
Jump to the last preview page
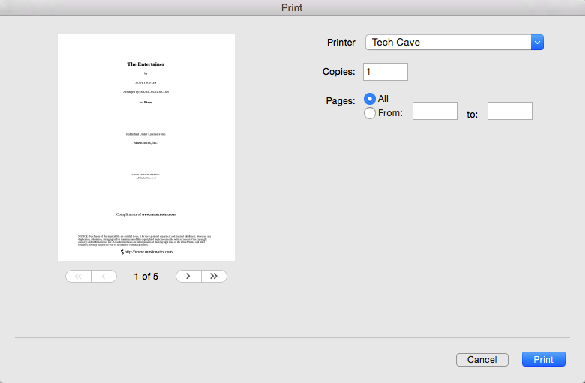coord(214,276)
